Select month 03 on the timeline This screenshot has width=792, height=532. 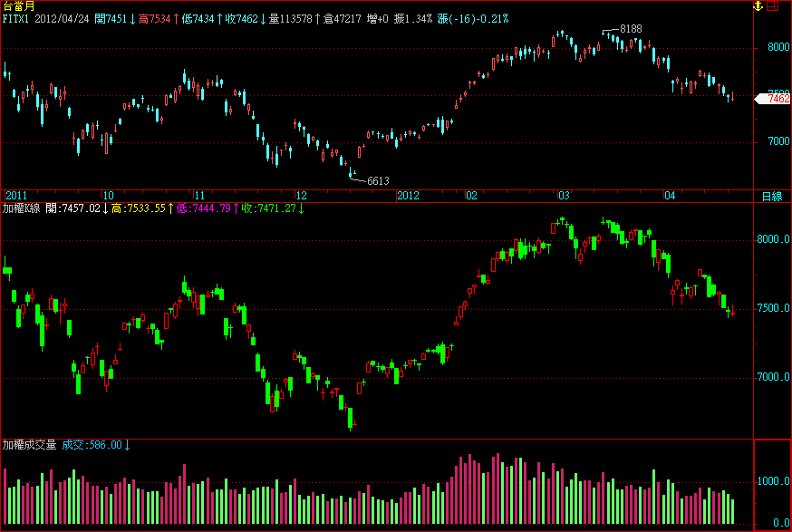pyautogui.click(x=564, y=196)
